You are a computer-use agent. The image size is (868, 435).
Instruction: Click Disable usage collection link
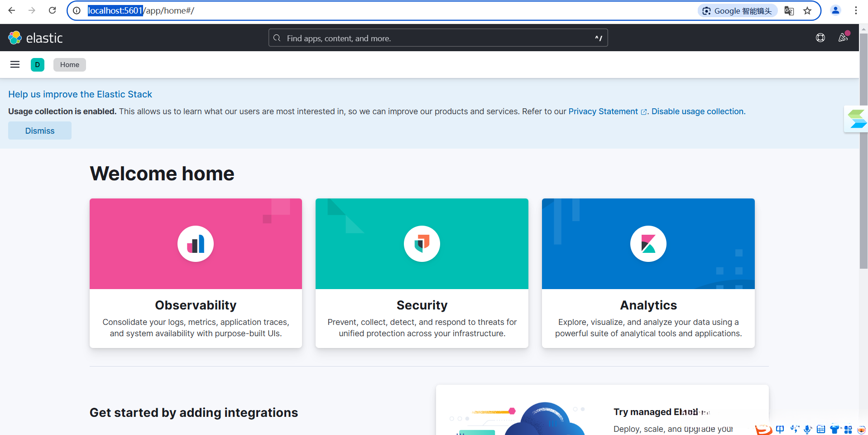click(x=698, y=111)
